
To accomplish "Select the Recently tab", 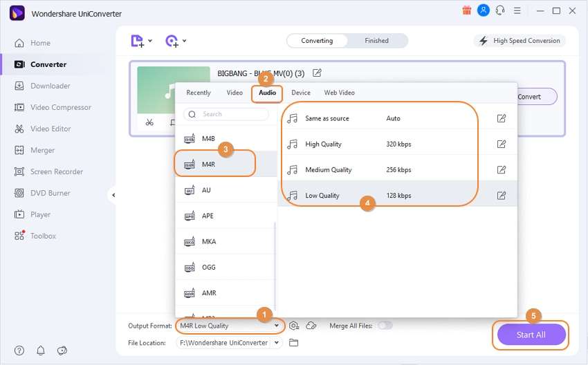I will [x=199, y=93].
